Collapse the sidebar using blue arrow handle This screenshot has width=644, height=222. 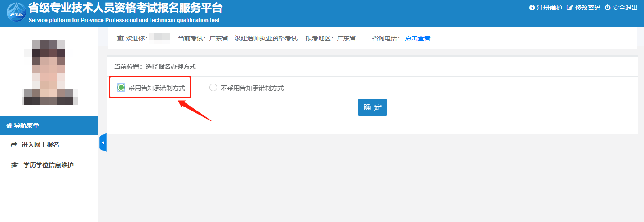click(103, 142)
